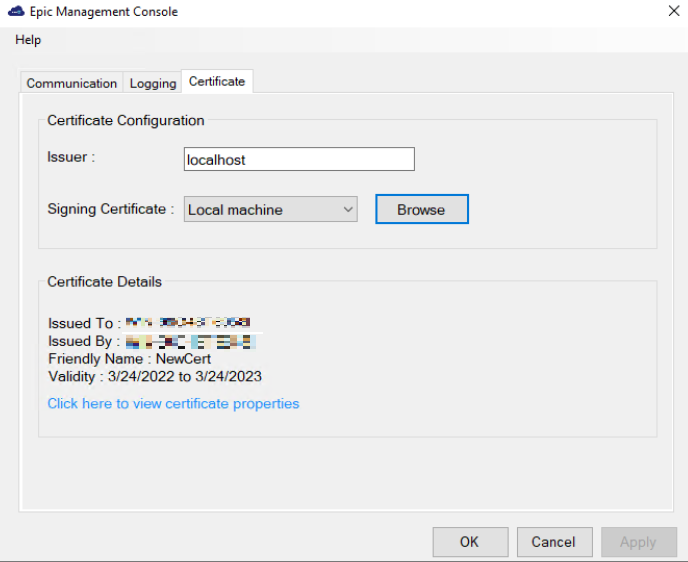Click the Certificate Details group heading
688x562 pixels.
104,282
